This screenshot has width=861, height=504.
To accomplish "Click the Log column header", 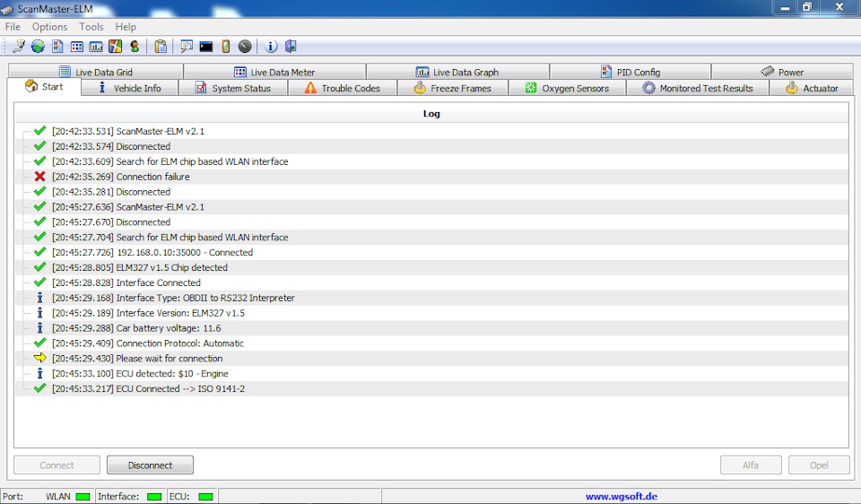I will (x=431, y=114).
